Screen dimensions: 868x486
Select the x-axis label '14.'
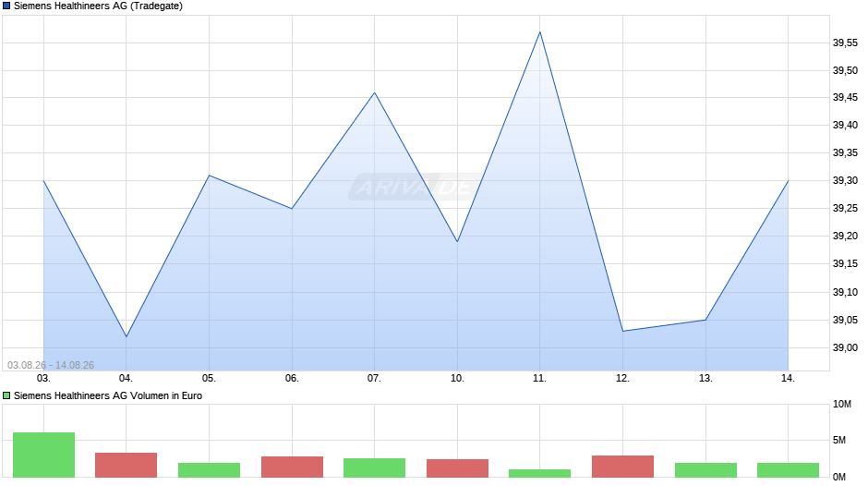click(x=788, y=379)
